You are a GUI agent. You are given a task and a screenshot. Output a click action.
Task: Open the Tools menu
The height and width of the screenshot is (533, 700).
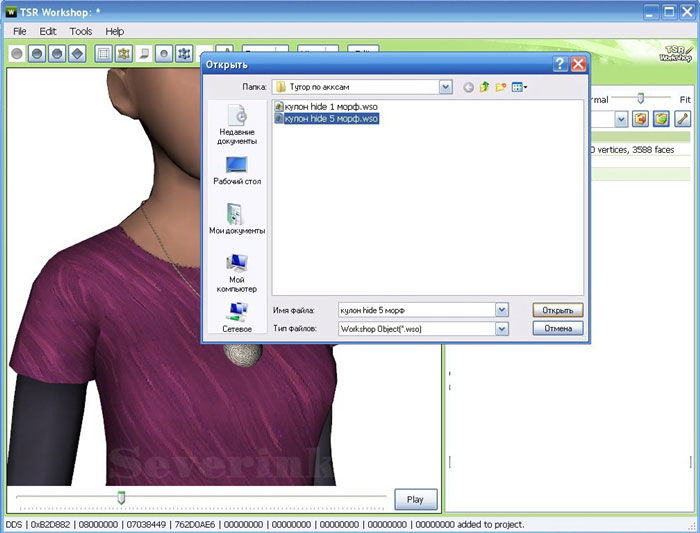(x=81, y=31)
